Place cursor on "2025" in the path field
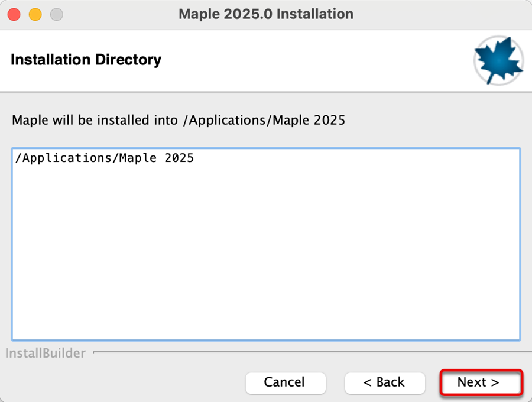Viewport: 532px width, 402px height. tap(179, 158)
